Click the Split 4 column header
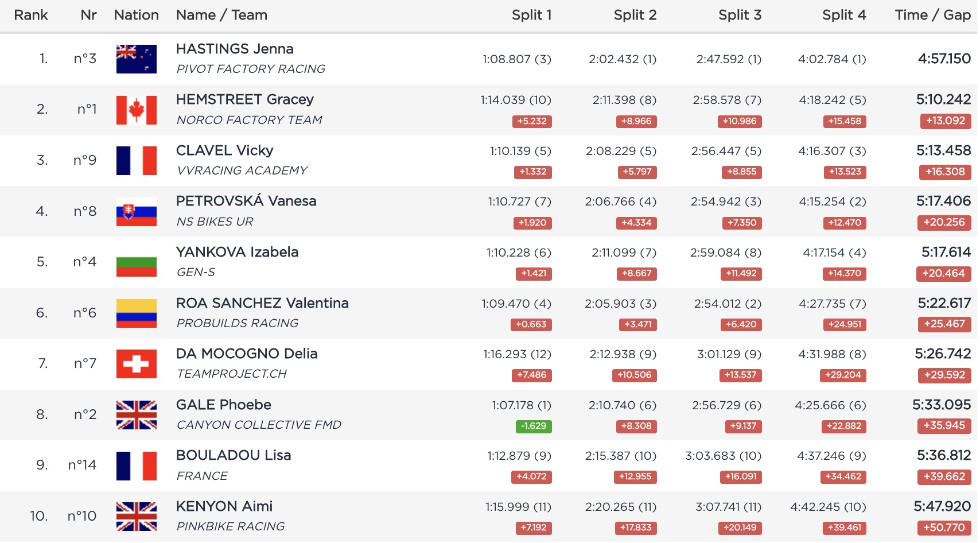The height and width of the screenshot is (543, 980). [844, 15]
